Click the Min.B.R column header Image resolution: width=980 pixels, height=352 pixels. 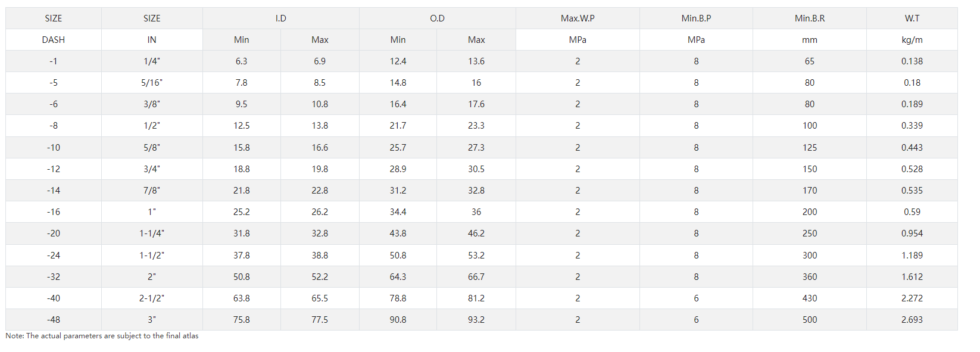810,18
